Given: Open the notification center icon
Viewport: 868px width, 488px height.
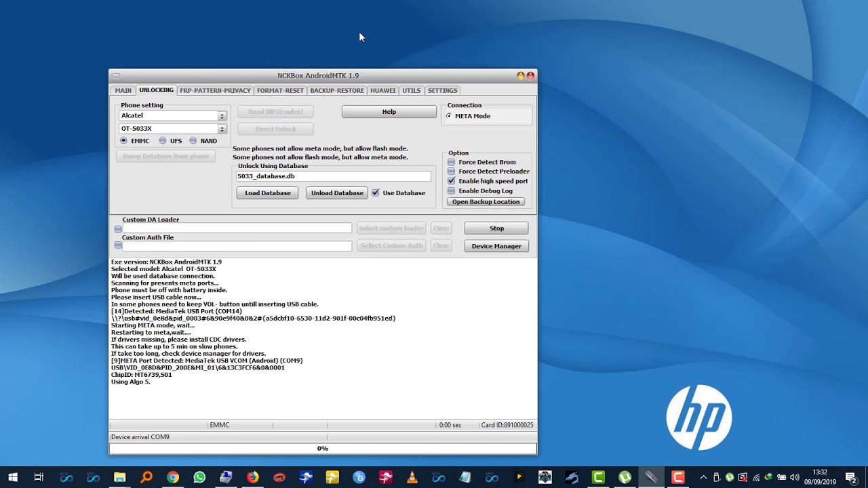Looking at the screenshot, I should tap(850, 477).
